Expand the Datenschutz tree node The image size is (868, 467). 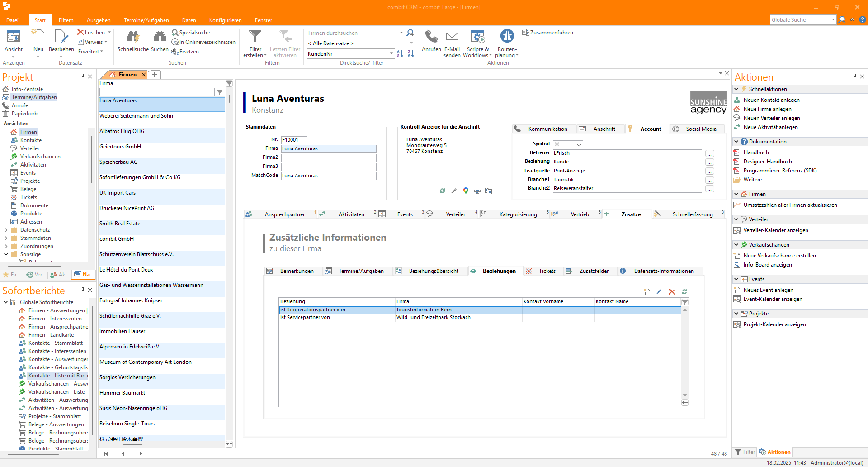pos(6,230)
